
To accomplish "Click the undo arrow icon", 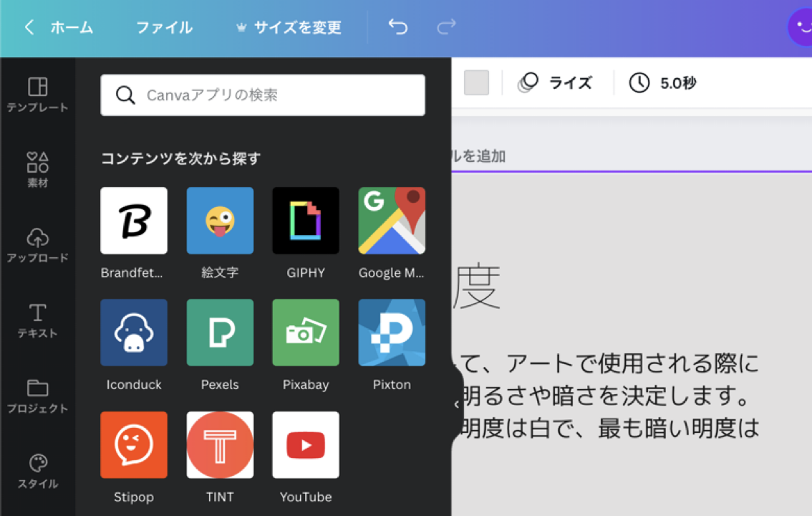I will (x=397, y=27).
